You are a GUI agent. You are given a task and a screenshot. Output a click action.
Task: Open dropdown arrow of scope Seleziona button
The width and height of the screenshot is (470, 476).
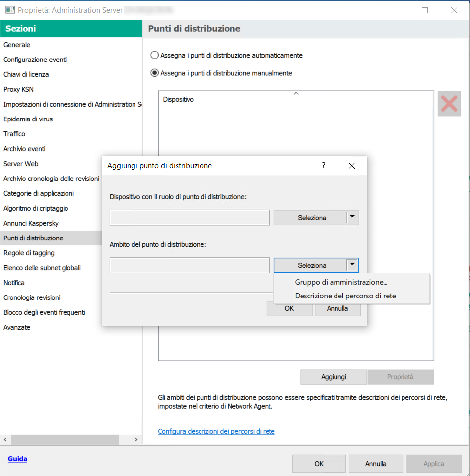pos(352,265)
